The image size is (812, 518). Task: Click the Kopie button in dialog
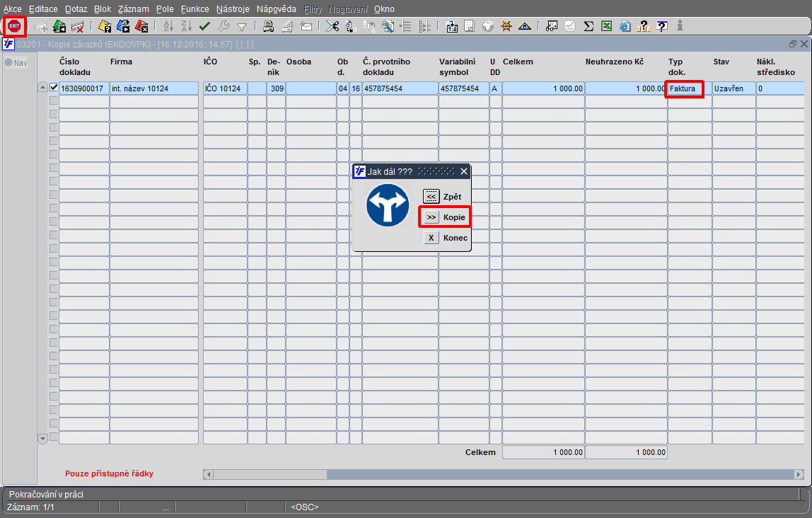coord(445,217)
